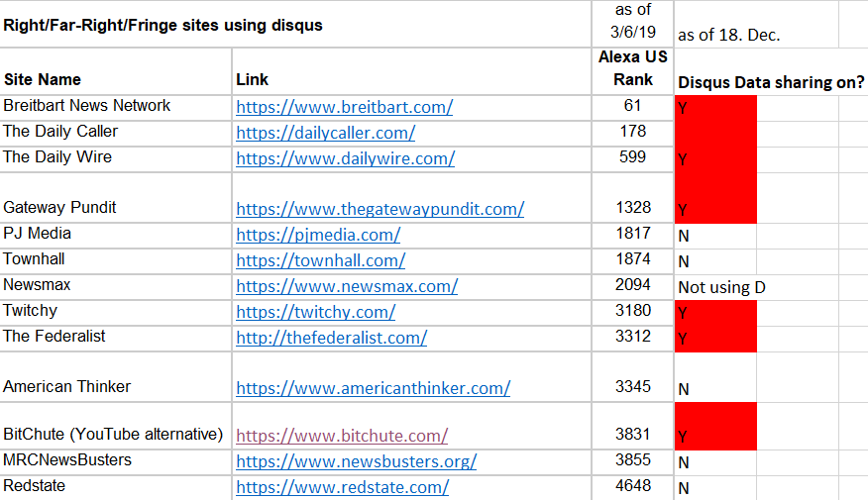Select the 'Alexa US Rank' header cell
This screenshot has width=868, height=500.
point(633,71)
